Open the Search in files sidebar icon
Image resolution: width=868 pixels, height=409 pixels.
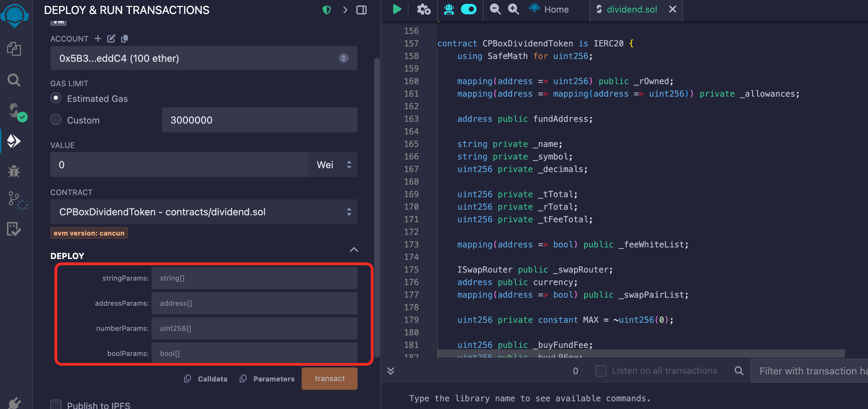click(14, 80)
